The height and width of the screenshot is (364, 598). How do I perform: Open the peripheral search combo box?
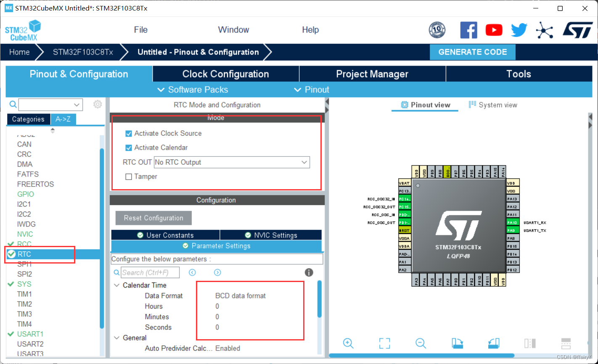[x=50, y=105]
